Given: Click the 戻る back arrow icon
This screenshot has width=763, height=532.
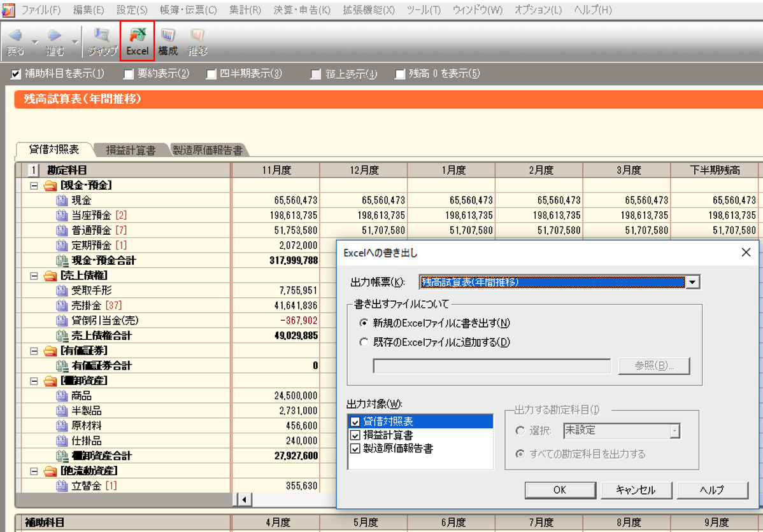Looking at the screenshot, I should click(x=15, y=35).
